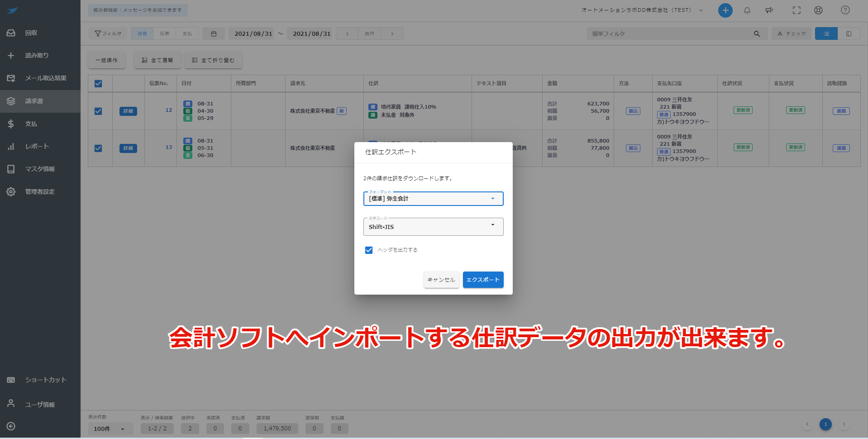Open 詳細 for invoice No. 13

point(128,148)
